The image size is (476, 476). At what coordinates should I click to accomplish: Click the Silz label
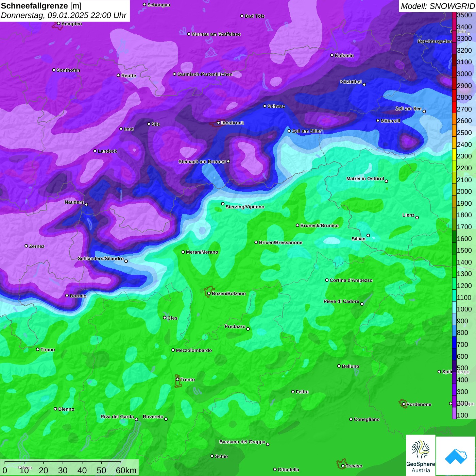pos(156,124)
